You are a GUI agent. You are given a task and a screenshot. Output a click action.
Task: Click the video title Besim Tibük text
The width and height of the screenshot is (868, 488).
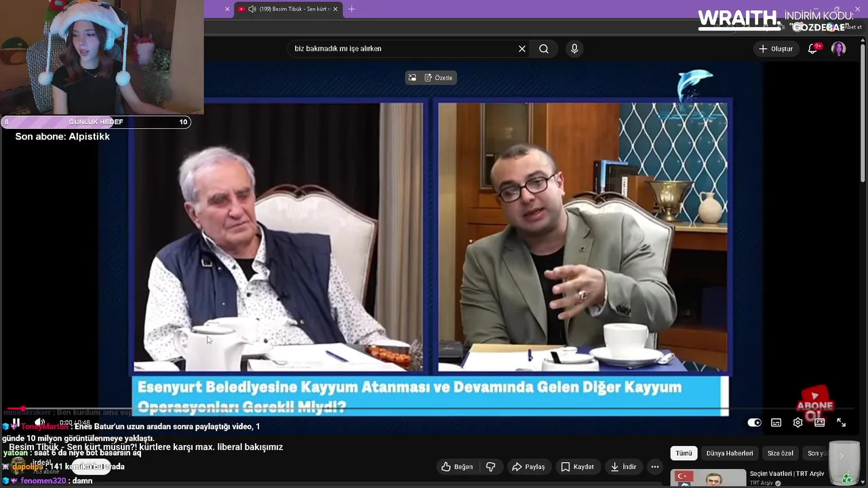146,447
